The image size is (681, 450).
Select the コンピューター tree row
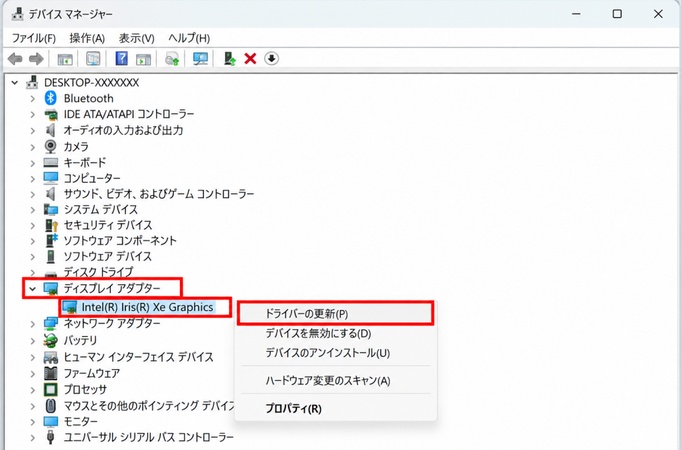(x=92, y=178)
